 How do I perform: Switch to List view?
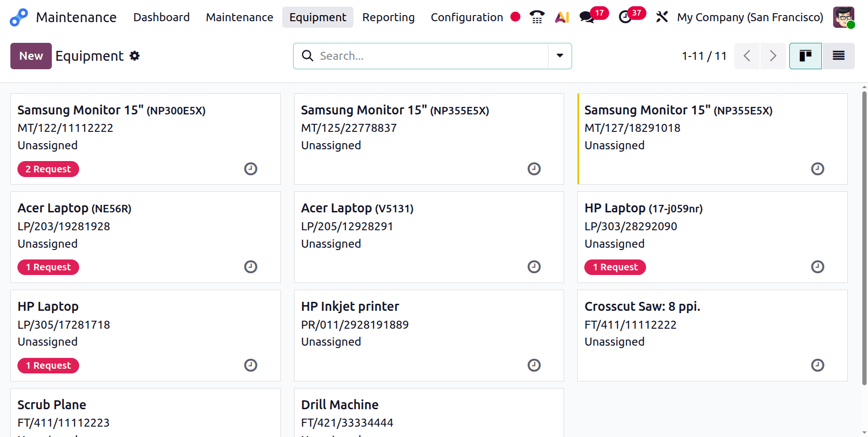[838, 56]
